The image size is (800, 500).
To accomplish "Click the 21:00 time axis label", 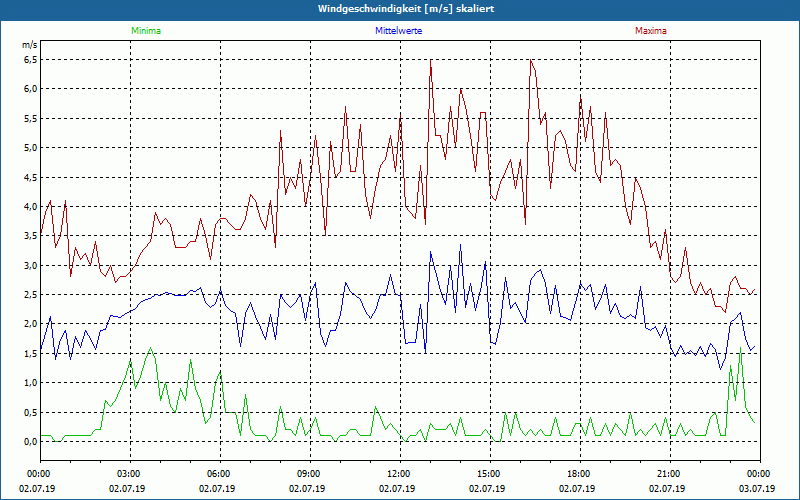I will tap(667, 474).
